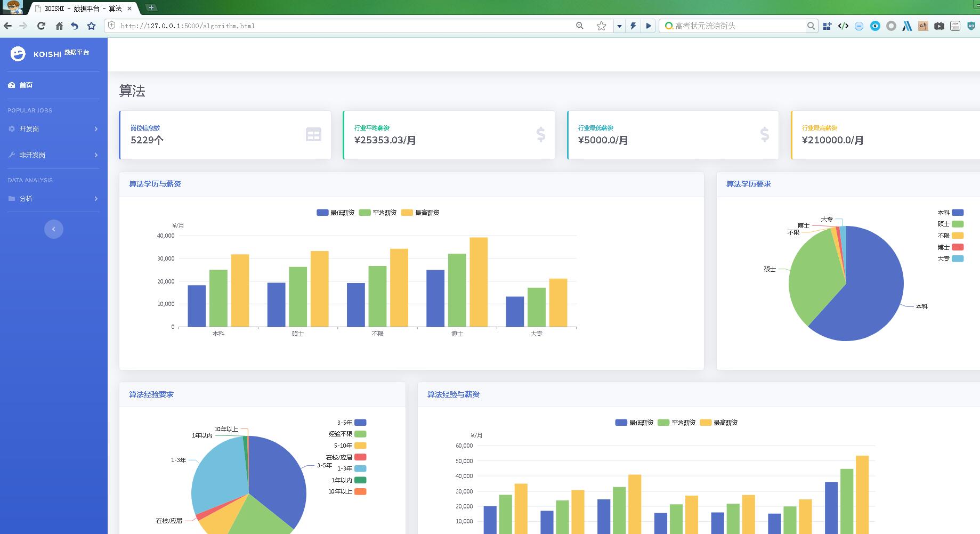Click the 高考状元流浪街头 search field
Viewport: 980px width, 534px height.
[738, 26]
